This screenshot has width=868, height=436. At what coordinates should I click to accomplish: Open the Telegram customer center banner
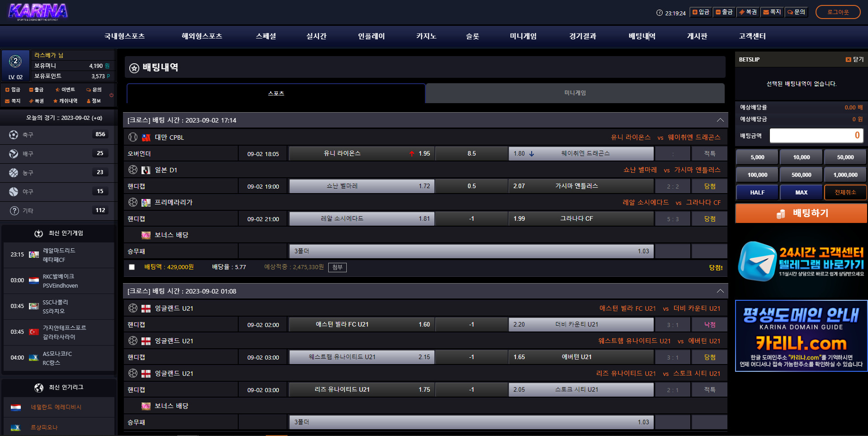[801, 261]
